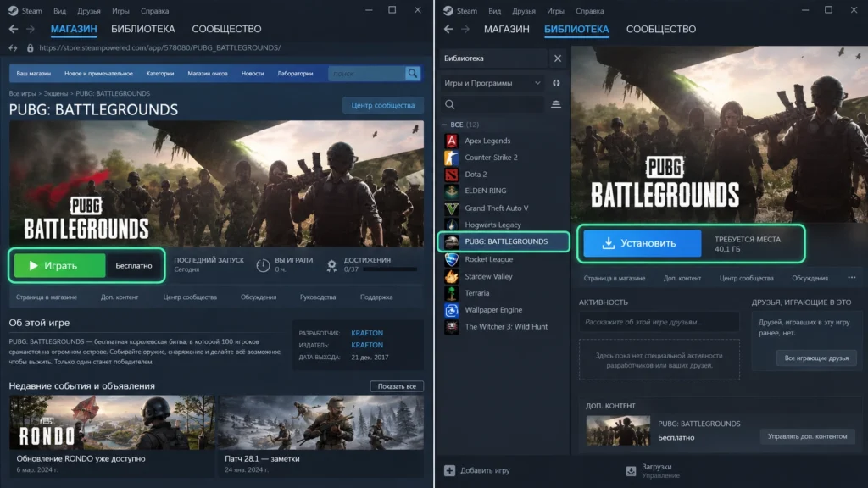Collapse the ВСЕ (12) games category

[444, 125]
